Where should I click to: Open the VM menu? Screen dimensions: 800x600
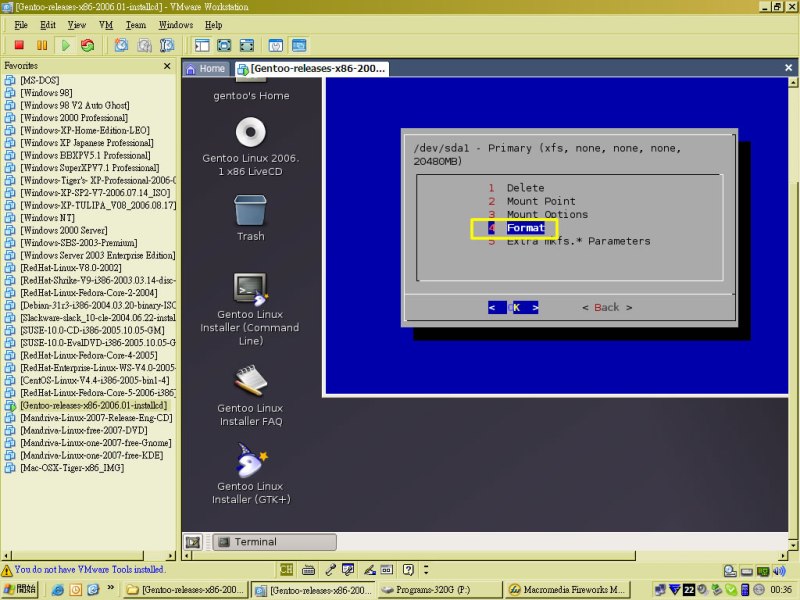click(x=106, y=25)
